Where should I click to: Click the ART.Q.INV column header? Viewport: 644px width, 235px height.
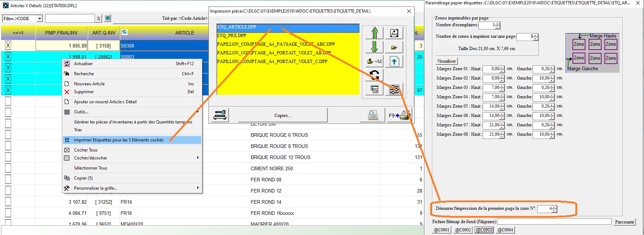tap(104, 33)
